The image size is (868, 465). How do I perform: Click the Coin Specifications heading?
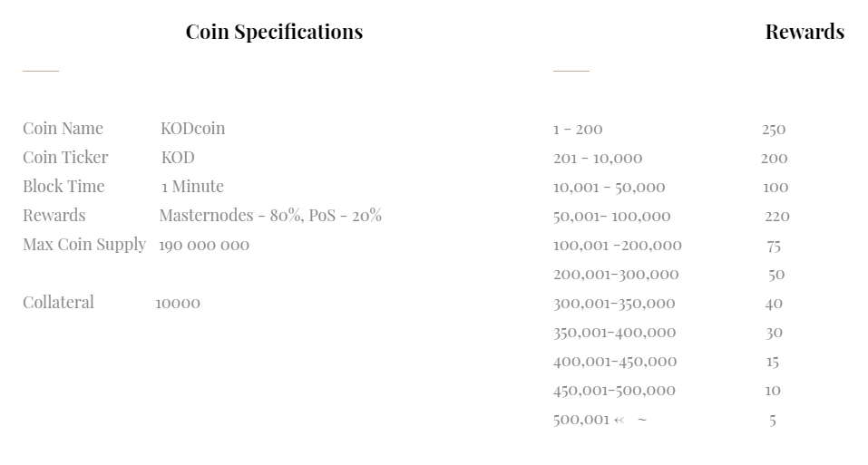coord(274,32)
